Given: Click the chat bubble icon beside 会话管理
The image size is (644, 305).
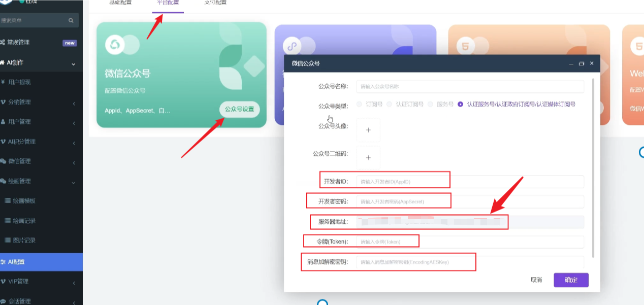Looking at the screenshot, I should tap(3, 301).
